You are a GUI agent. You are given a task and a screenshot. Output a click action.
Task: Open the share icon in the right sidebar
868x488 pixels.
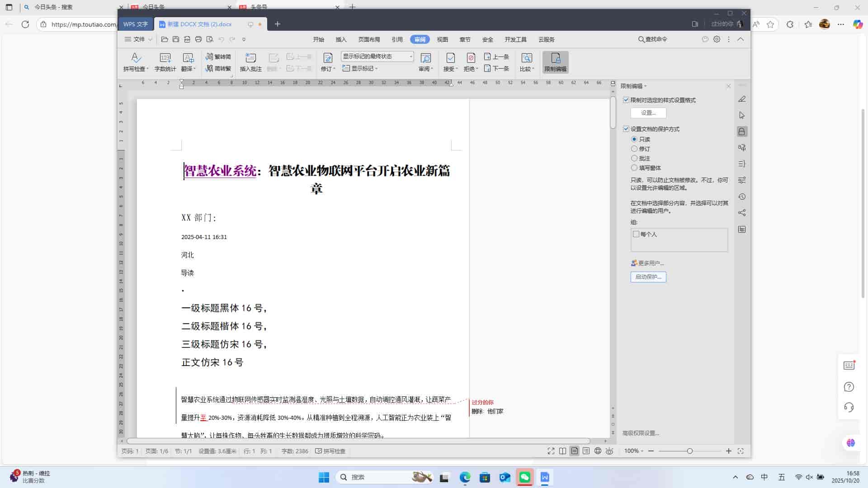tap(742, 213)
